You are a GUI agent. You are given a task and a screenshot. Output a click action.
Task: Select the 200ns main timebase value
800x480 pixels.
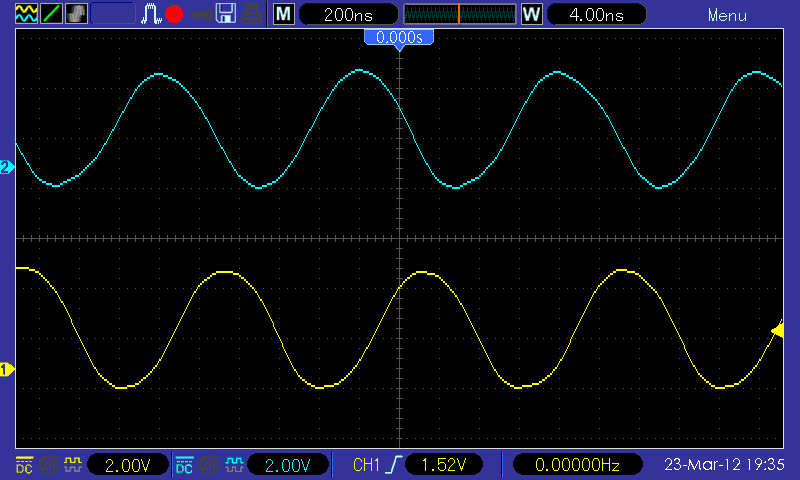click(x=348, y=14)
